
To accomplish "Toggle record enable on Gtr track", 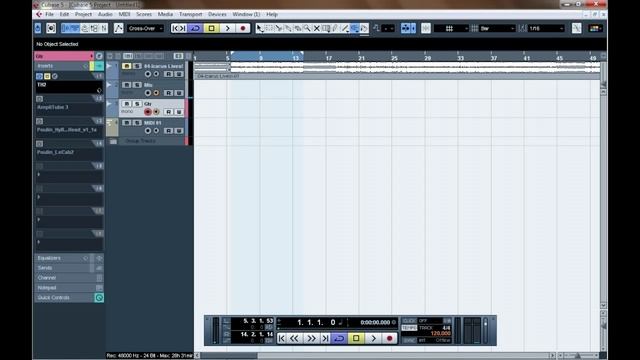I will [148, 111].
